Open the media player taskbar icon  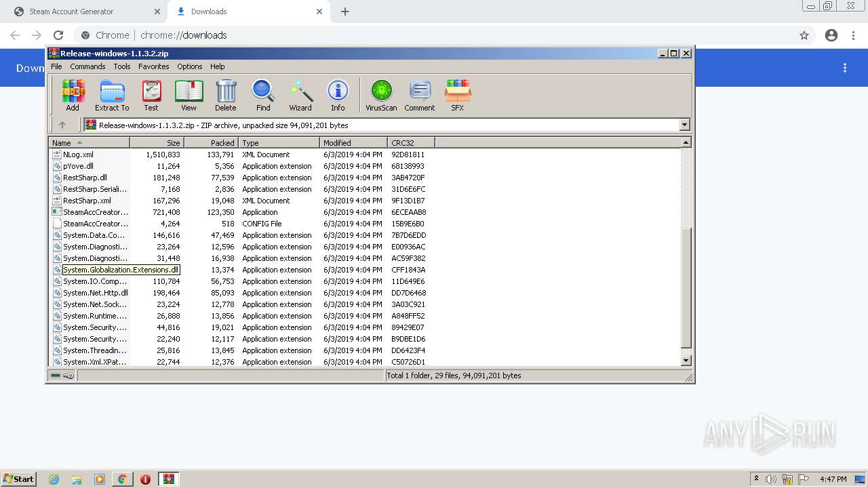pos(100,479)
